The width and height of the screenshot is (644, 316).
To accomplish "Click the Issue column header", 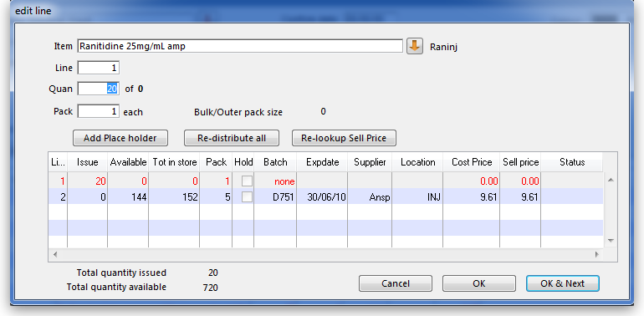I will click(88, 162).
